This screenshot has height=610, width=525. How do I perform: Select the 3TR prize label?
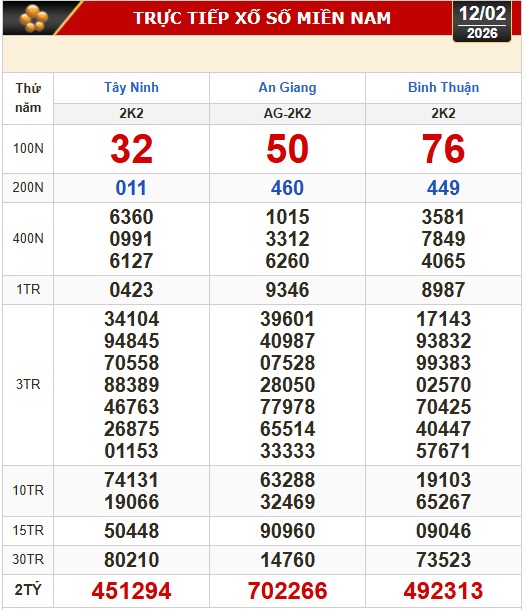(28, 385)
